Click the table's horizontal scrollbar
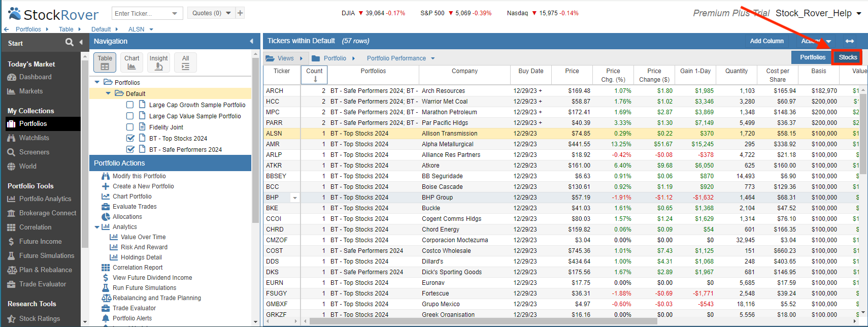Image resolution: width=868 pixels, height=327 pixels. point(482,321)
